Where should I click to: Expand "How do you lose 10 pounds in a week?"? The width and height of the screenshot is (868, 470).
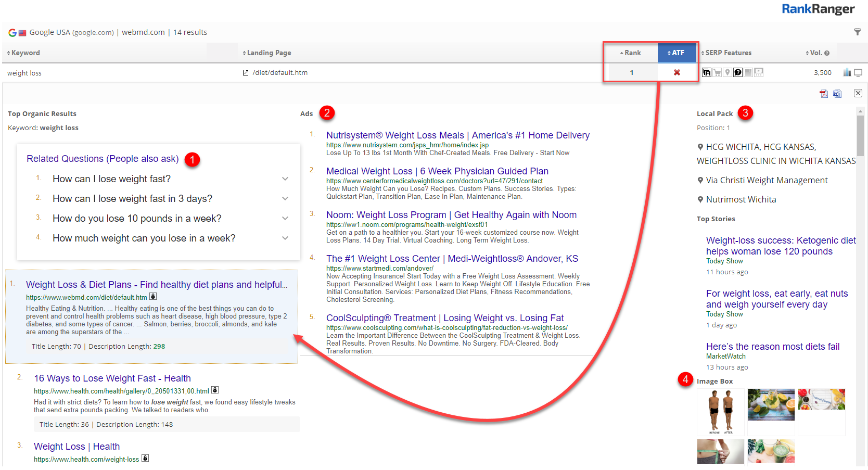point(285,219)
